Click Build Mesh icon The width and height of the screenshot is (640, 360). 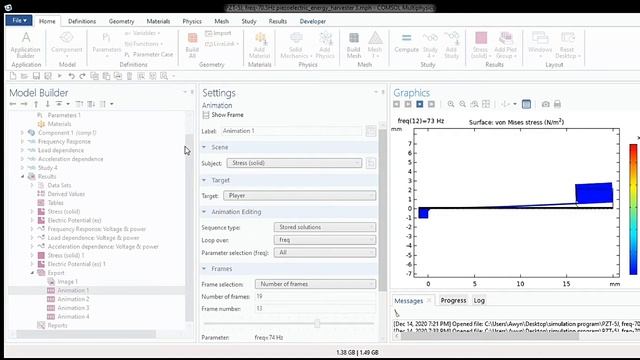click(x=353, y=45)
